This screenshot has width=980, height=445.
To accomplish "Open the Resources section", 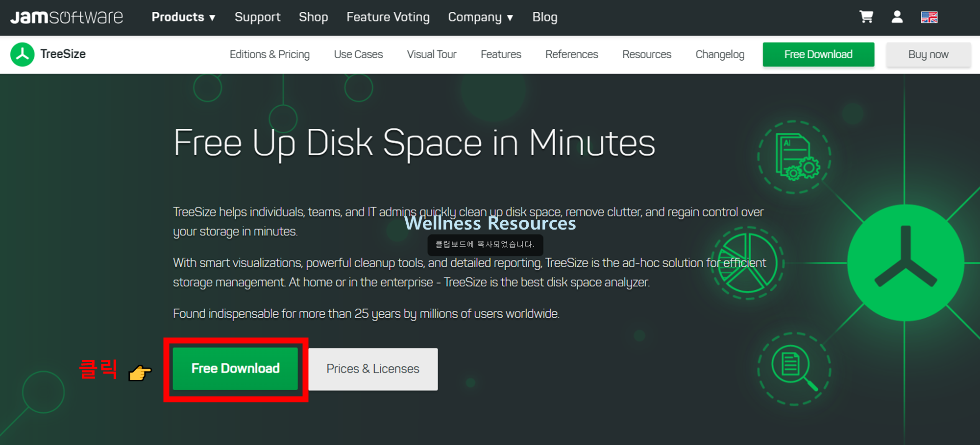I will point(647,54).
